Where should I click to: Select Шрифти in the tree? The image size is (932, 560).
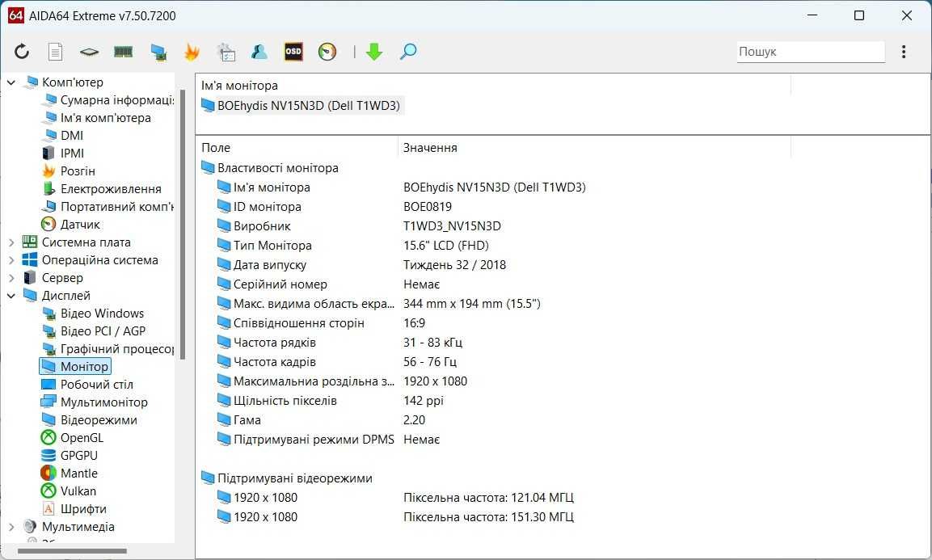[x=74, y=509]
